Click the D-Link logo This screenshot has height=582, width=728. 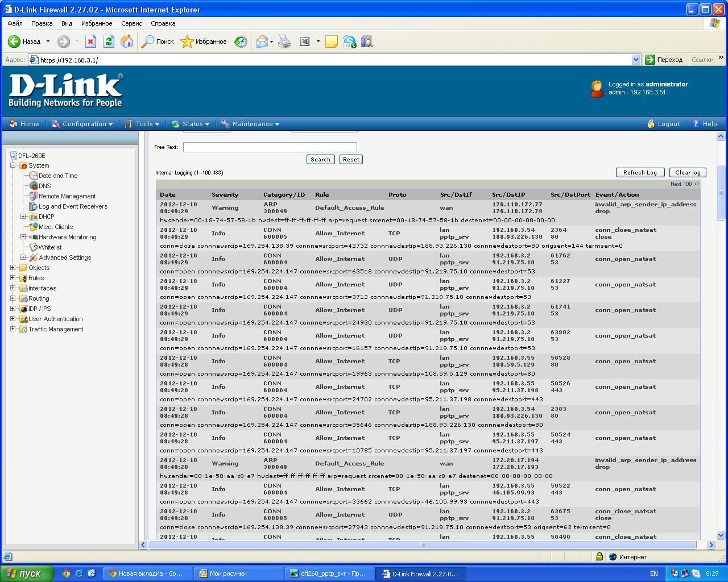pos(65,91)
